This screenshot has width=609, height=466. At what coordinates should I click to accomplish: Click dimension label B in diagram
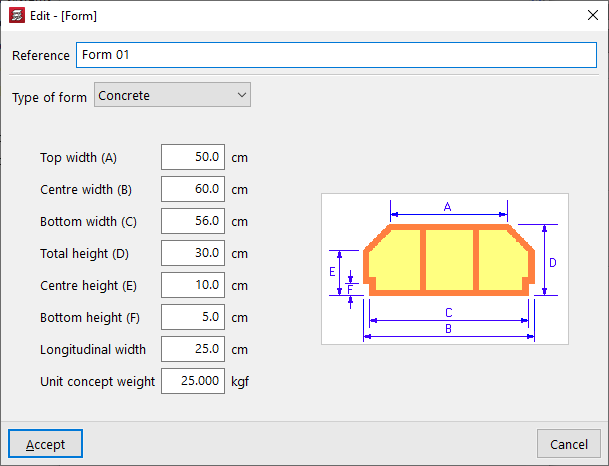point(448,328)
